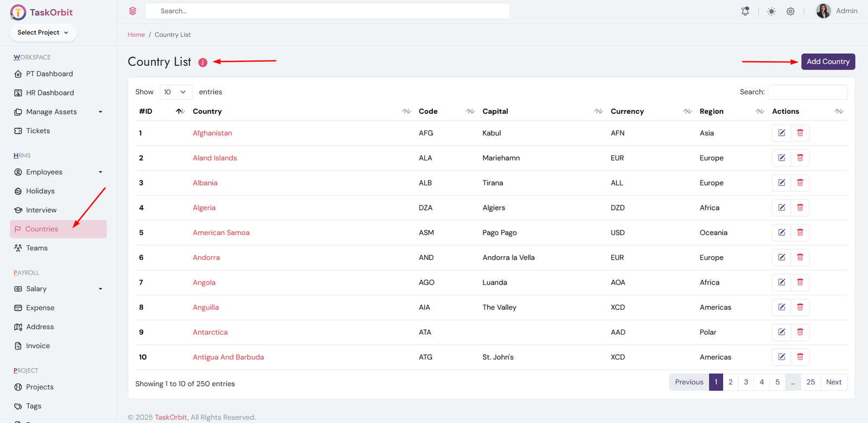The height and width of the screenshot is (423, 868).
Task: Click the notification bell icon
Action: click(x=745, y=11)
